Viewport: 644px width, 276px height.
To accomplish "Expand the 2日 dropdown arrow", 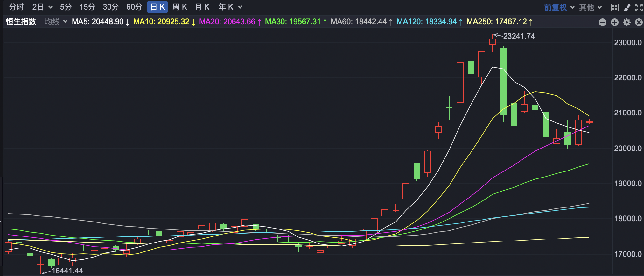I will point(50,7).
